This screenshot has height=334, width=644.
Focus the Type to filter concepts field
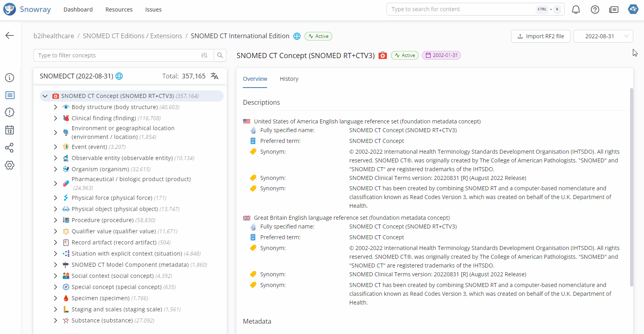pyautogui.click(x=117, y=55)
